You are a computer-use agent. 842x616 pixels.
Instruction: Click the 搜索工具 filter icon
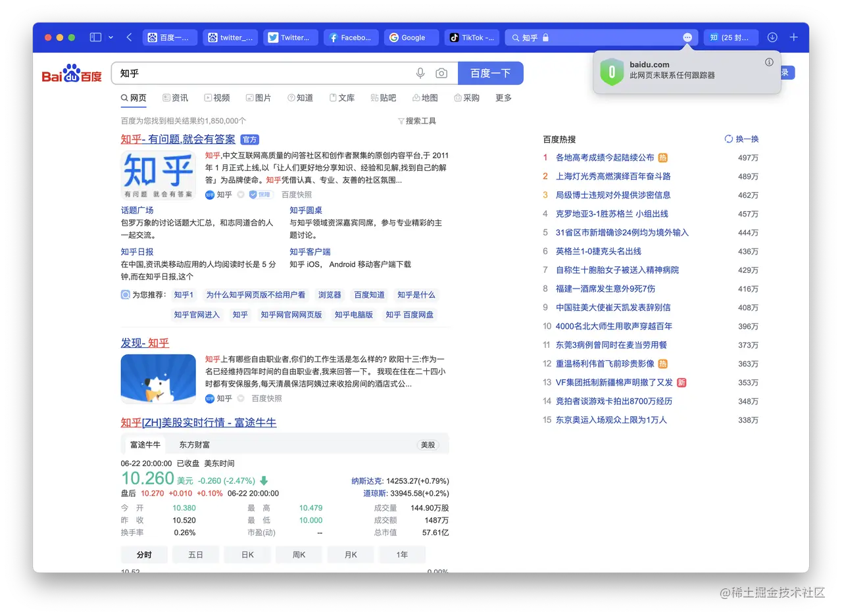(401, 121)
